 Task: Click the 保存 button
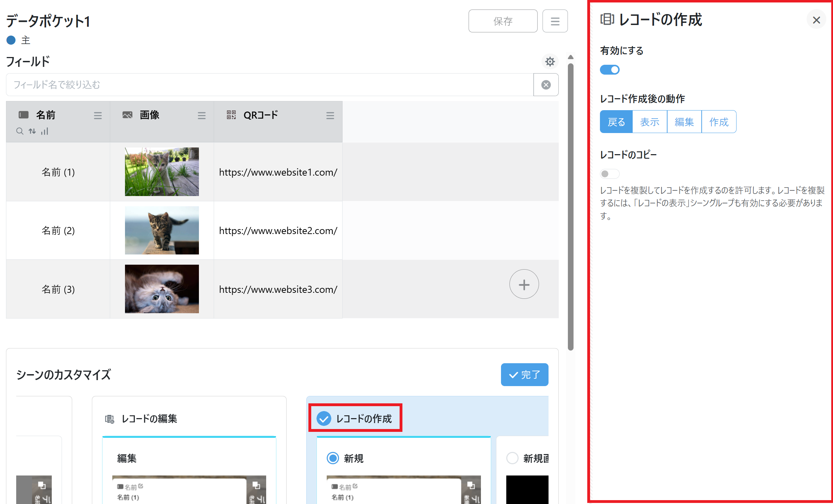503,21
